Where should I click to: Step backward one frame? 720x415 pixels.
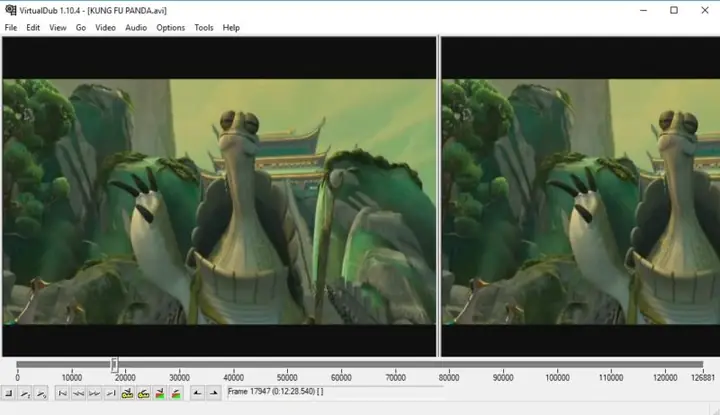[x=79, y=393]
